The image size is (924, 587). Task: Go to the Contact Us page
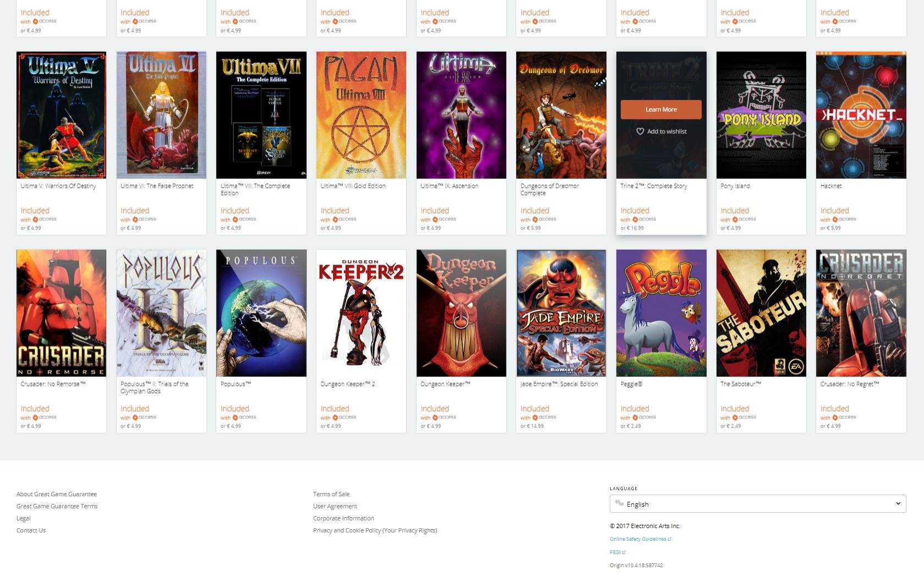[31, 530]
